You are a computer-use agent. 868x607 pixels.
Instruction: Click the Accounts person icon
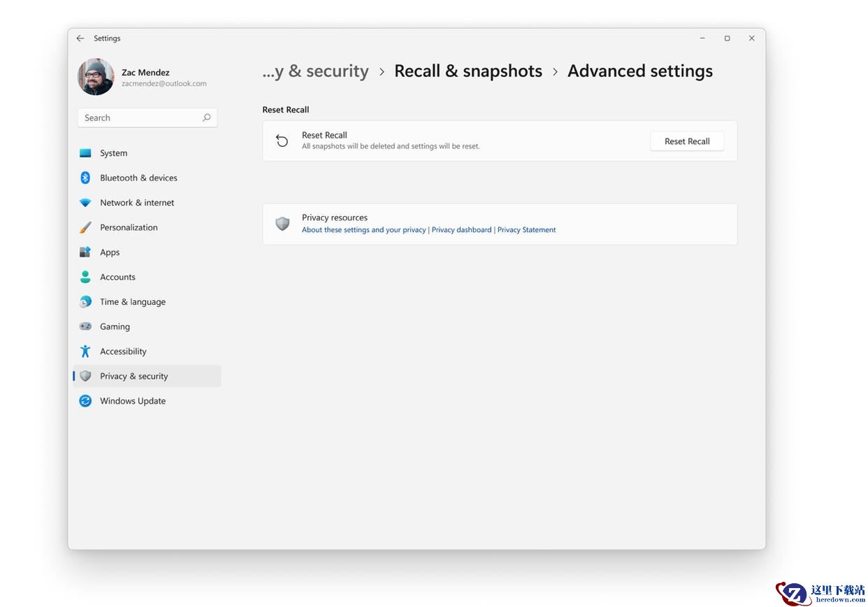pos(85,277)
